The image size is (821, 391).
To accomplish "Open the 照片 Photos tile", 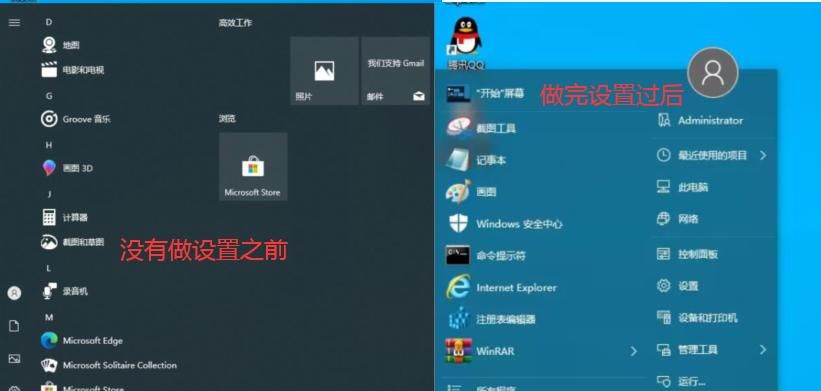I will [x=325, y=71].
